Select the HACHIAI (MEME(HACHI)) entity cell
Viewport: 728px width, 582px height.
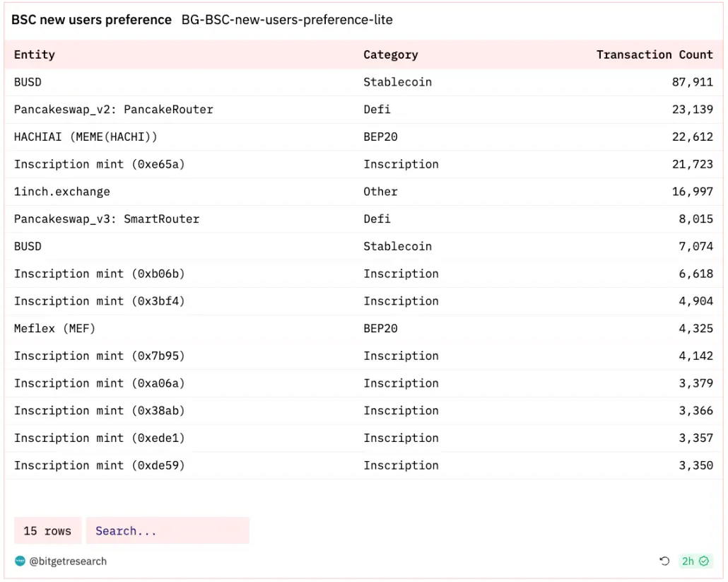[86, 137]
